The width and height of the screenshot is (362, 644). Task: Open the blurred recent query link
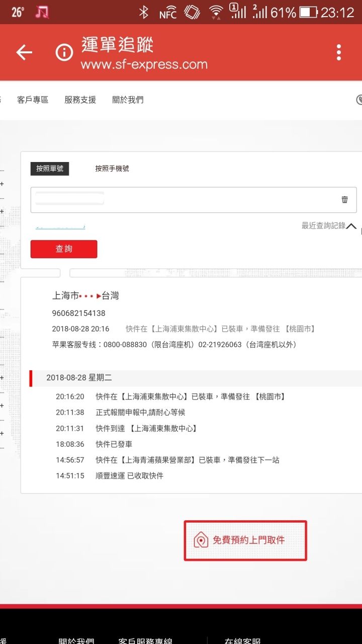click(x=60, y=226)
